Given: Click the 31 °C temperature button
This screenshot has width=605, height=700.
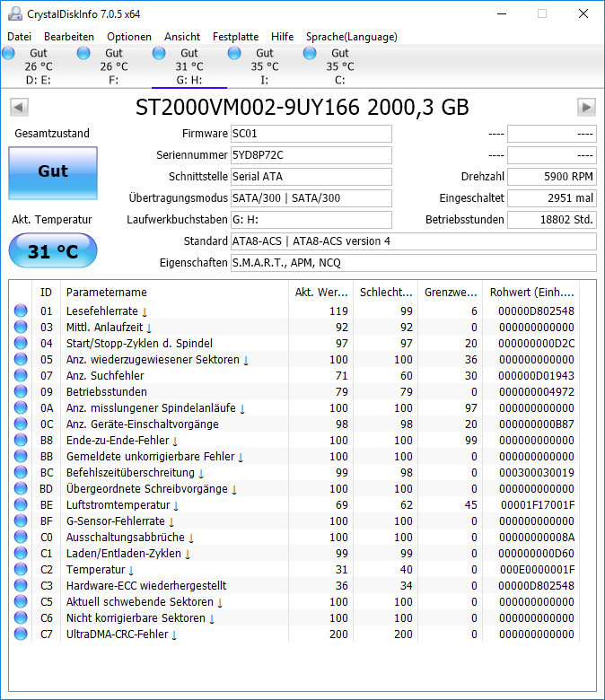Looking at the screenshot, I should pos(53,250).
